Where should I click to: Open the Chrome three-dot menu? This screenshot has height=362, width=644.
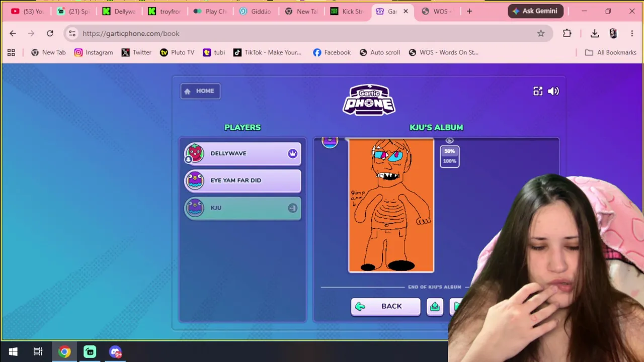click(632, 33)
